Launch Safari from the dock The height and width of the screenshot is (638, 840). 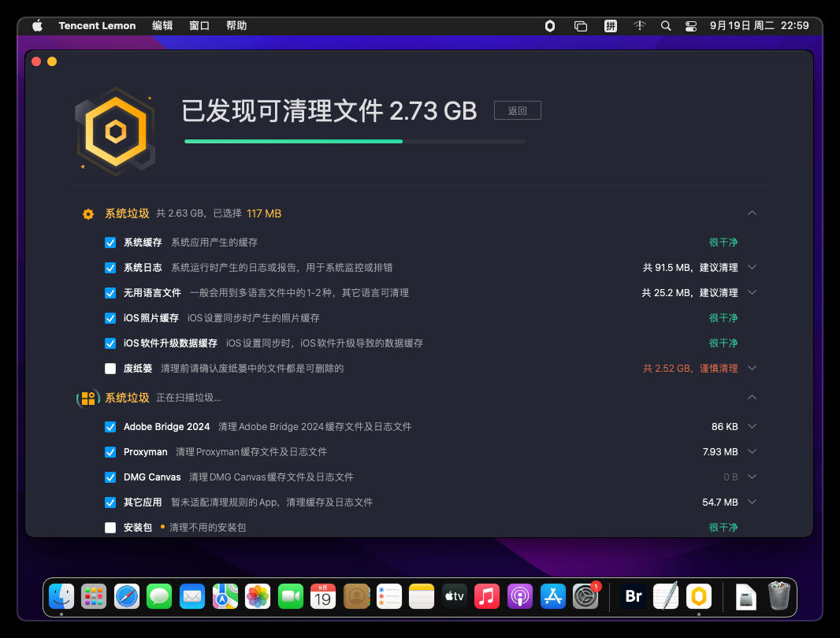(x=127, y=596)
